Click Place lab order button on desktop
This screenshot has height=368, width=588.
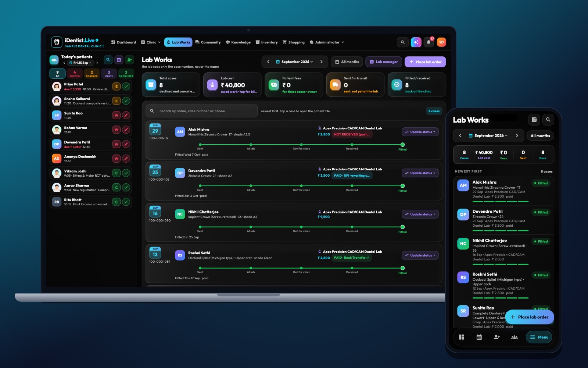[425, 62]
